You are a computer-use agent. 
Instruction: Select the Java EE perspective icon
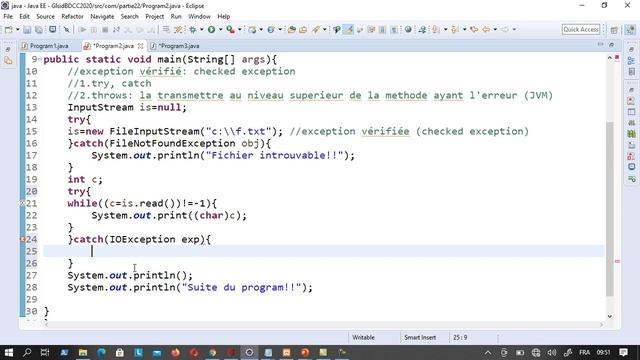(630, 30)
